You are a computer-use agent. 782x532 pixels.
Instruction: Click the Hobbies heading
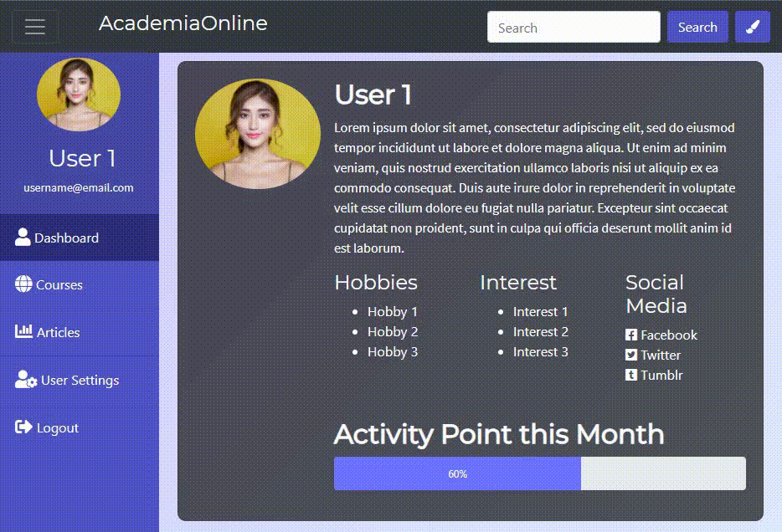point(376,283)
